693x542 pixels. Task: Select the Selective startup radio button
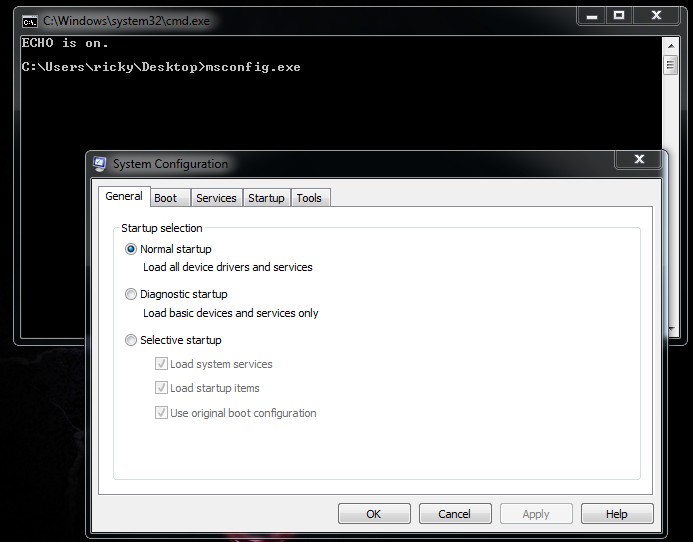(x=131, y=340)
